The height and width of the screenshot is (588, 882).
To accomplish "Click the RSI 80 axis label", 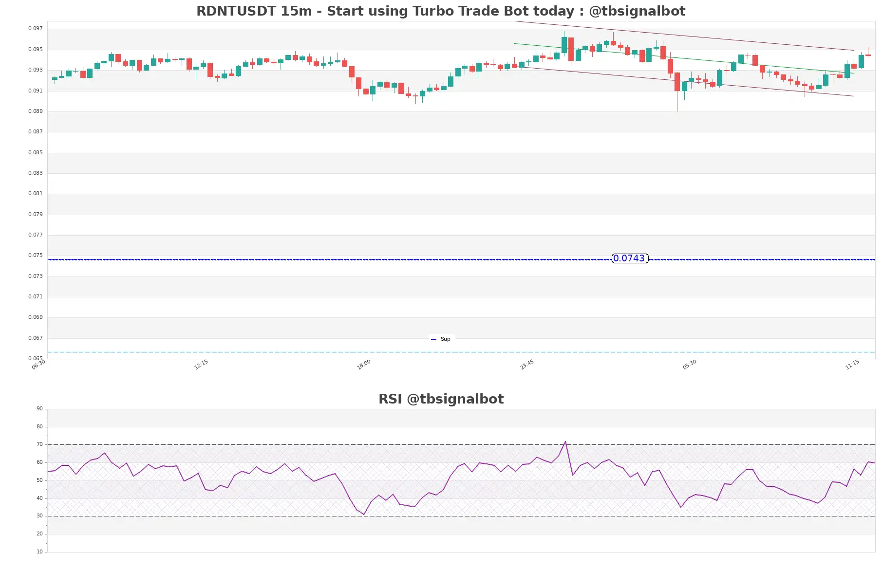I will click(x=39, y=426).
